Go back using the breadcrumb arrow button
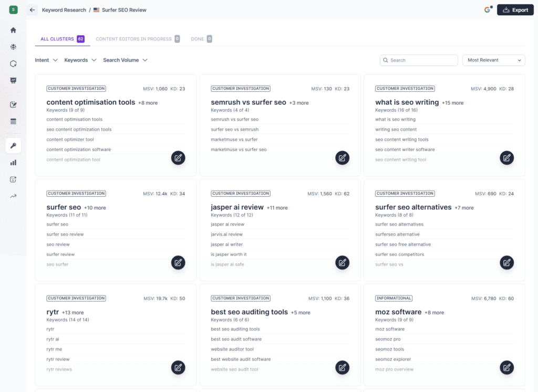Screen dimensions: 538x392 (x=32, y=9)
